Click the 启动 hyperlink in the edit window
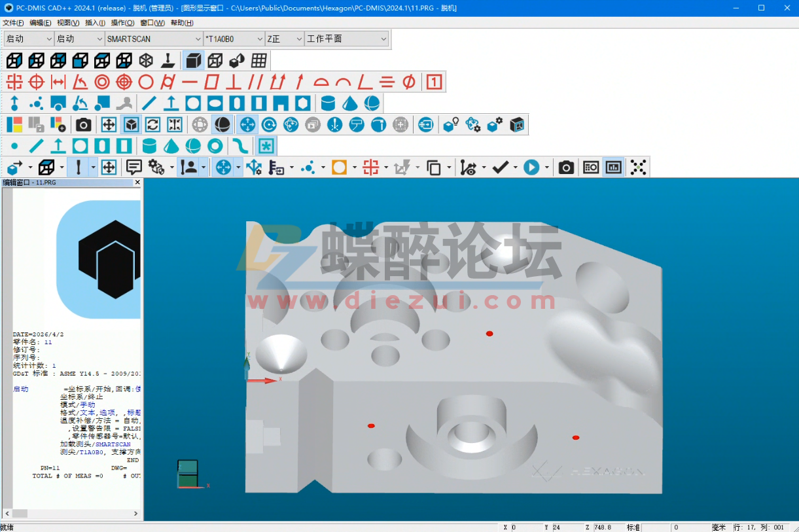The width and height of the screenshot is (799, 532). (22, 389)
